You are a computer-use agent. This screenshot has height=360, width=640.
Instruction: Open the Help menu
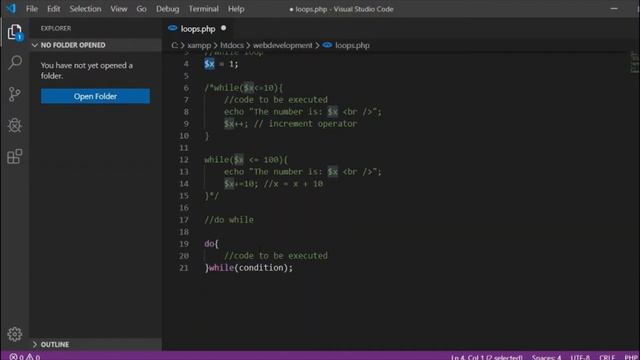tap(236, 9)
